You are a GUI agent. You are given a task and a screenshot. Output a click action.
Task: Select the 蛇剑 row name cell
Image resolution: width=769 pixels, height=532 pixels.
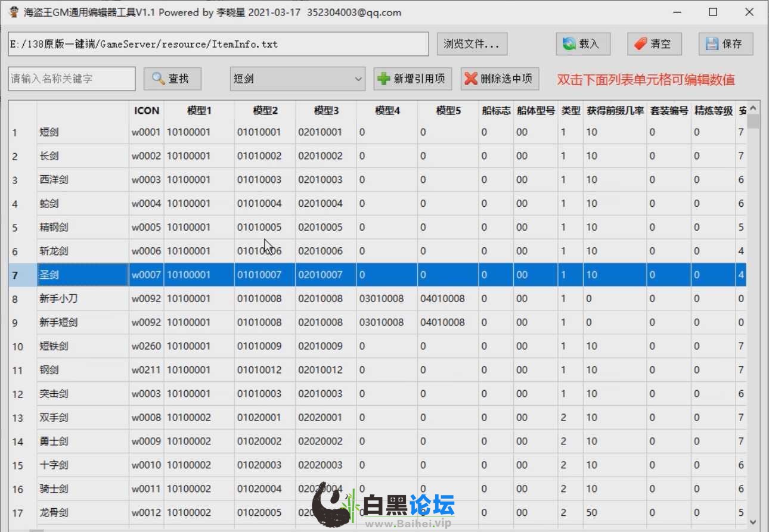tap(83, 204)
